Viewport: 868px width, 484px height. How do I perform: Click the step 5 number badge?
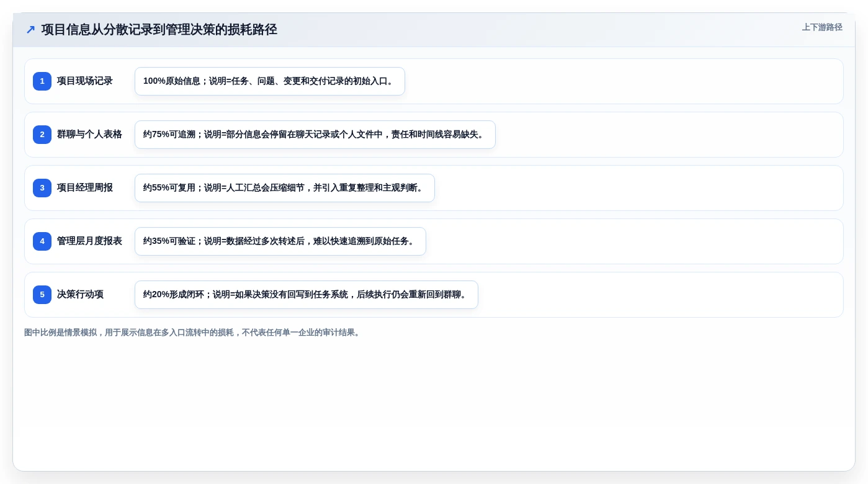[x=42, y=295]
